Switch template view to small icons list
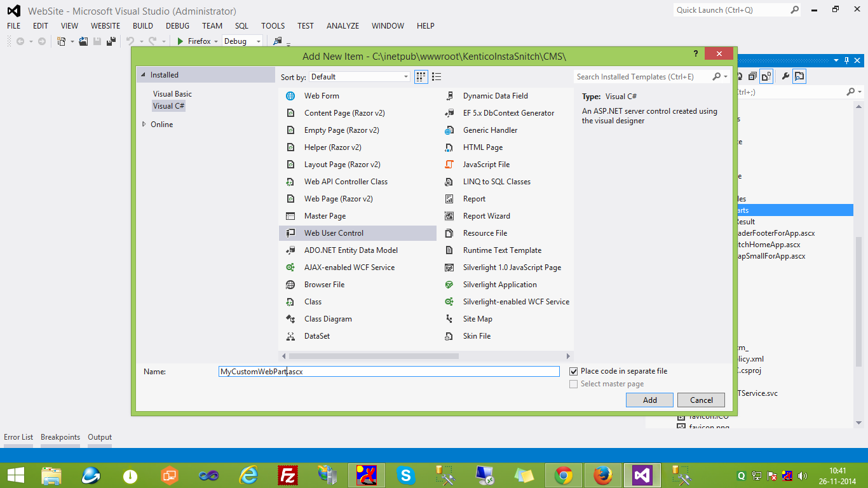The height and width of the screenshot is (488, 868). point(437,77)
